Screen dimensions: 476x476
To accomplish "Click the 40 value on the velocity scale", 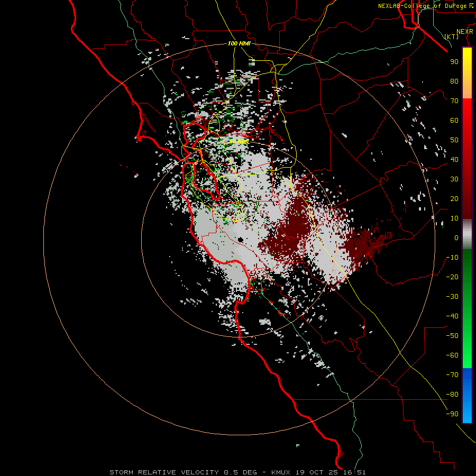I will [x=454, y=160].
